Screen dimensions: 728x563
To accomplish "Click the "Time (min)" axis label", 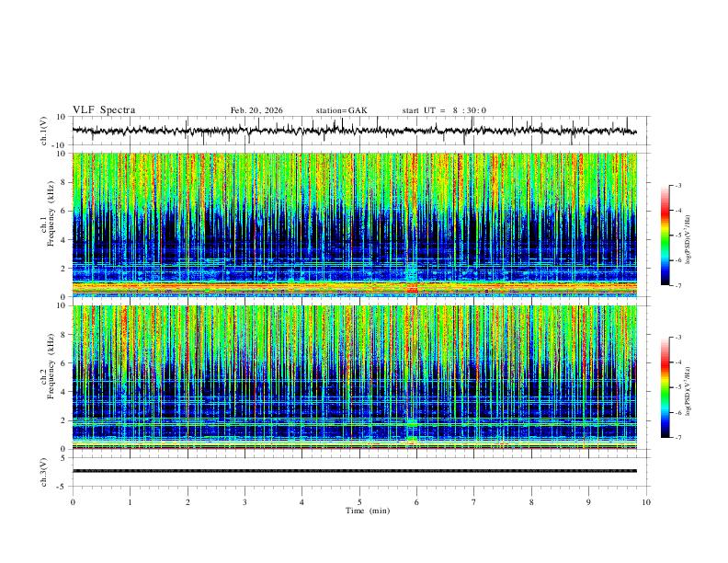I will (368, 511).
